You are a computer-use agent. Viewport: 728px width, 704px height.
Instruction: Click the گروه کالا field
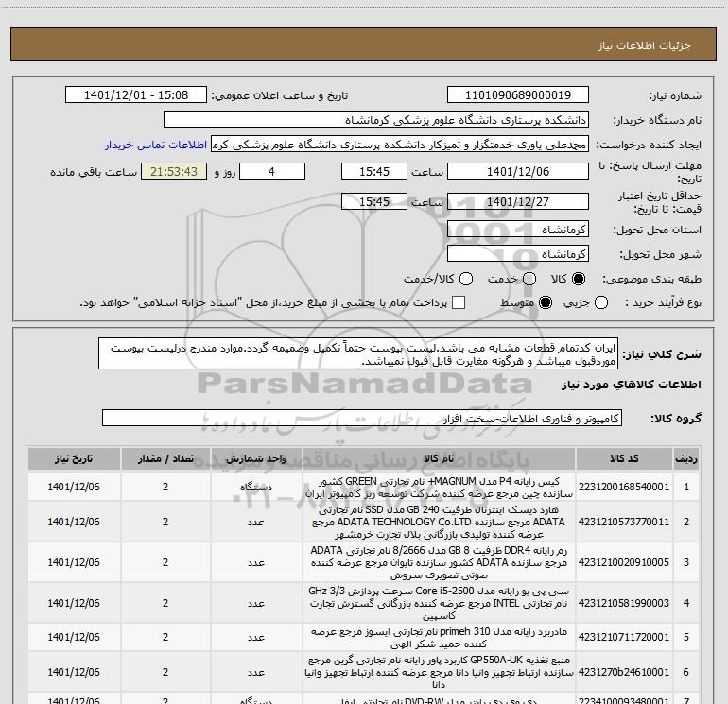pyautogui.click(x=362, y=418)
